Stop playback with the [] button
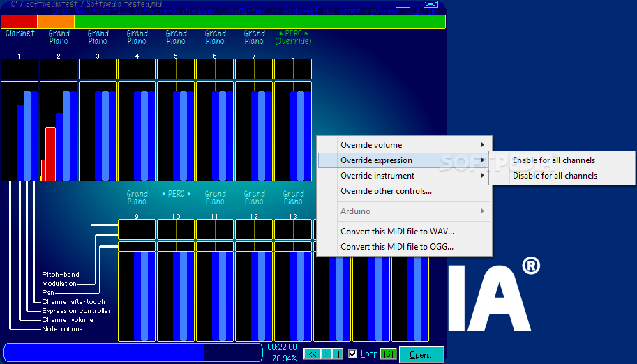 coord(338,354)
